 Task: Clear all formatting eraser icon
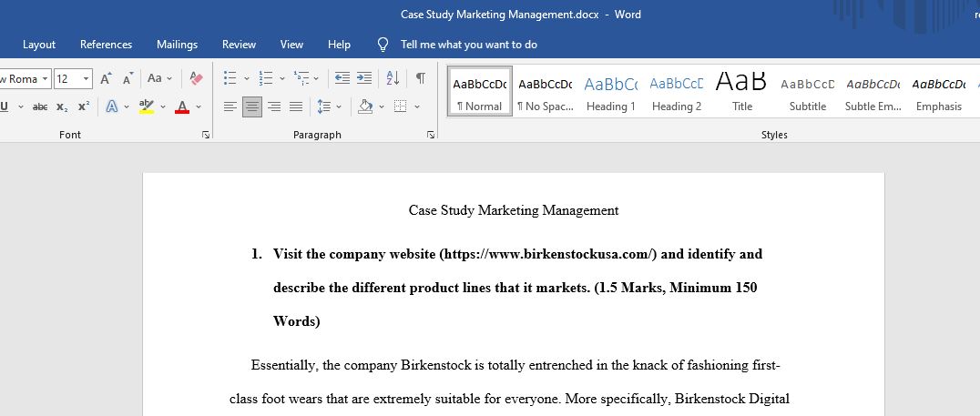[196, 78]
